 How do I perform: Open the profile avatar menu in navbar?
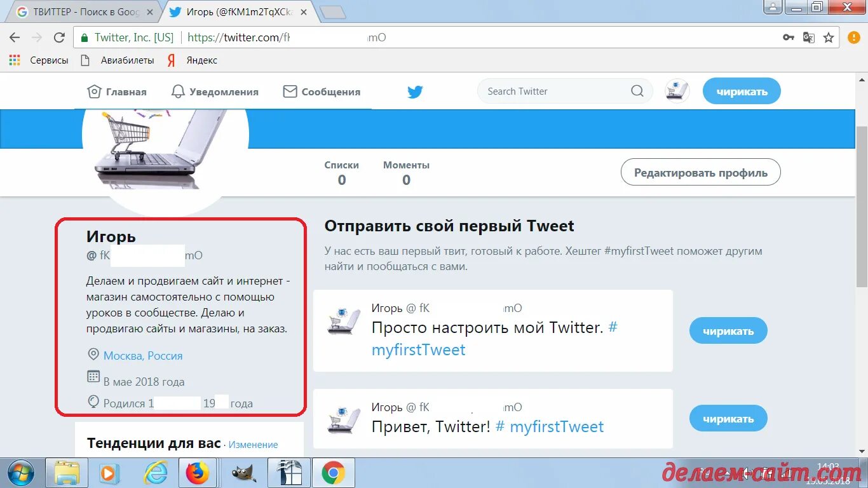(677, 91)
